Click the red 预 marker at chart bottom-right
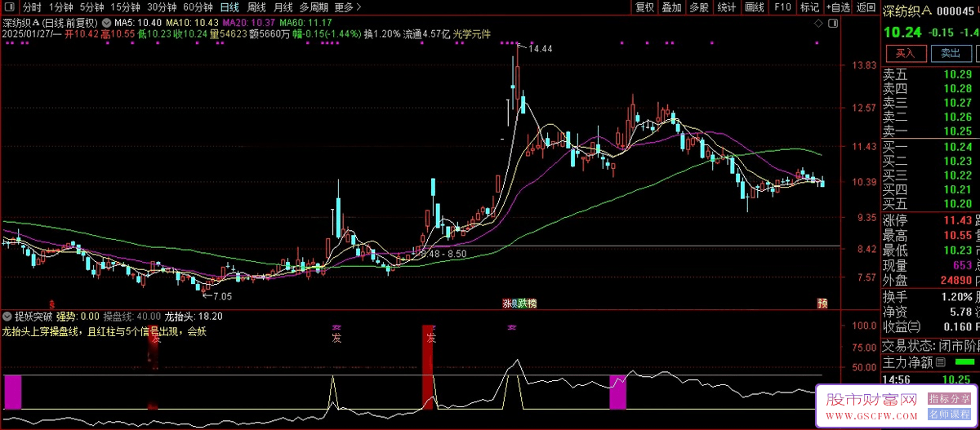Screen dimensions: 980x430 pyautogui.click(x=822, y=304)
